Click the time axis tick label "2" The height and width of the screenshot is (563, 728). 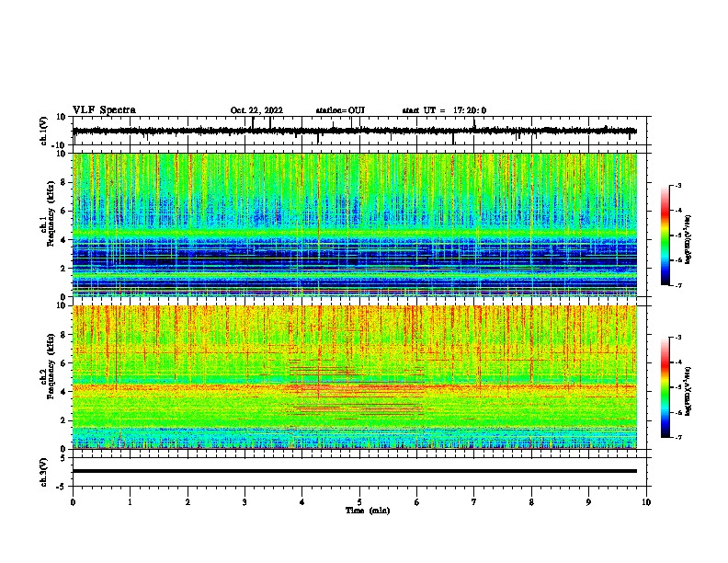(188, 502)
